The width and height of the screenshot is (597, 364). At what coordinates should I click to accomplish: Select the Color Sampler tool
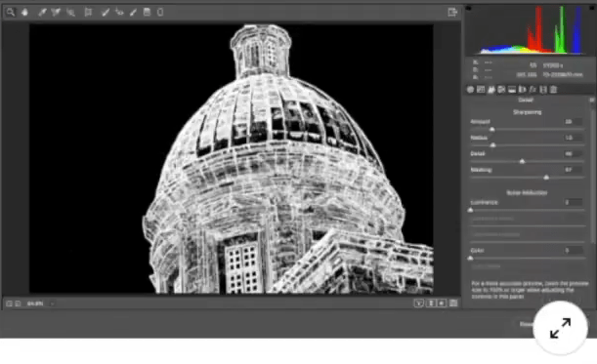(56, 12)
